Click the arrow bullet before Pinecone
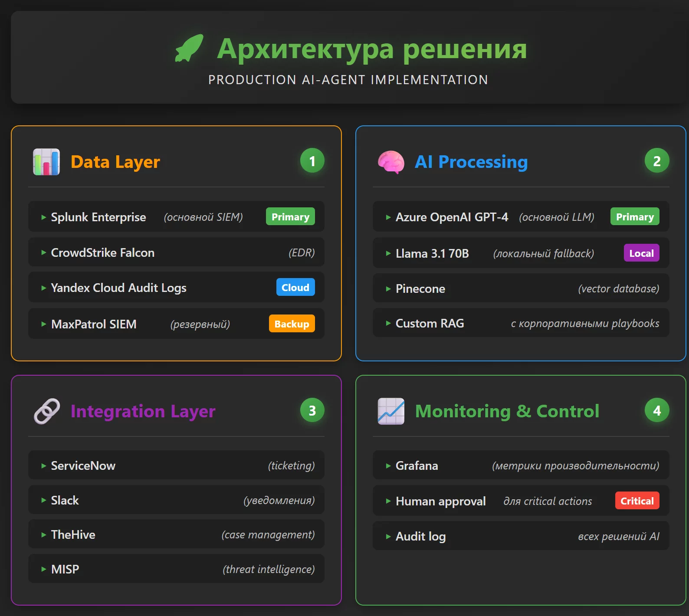Viewport: 689px width, 616px height. point(388,289)
